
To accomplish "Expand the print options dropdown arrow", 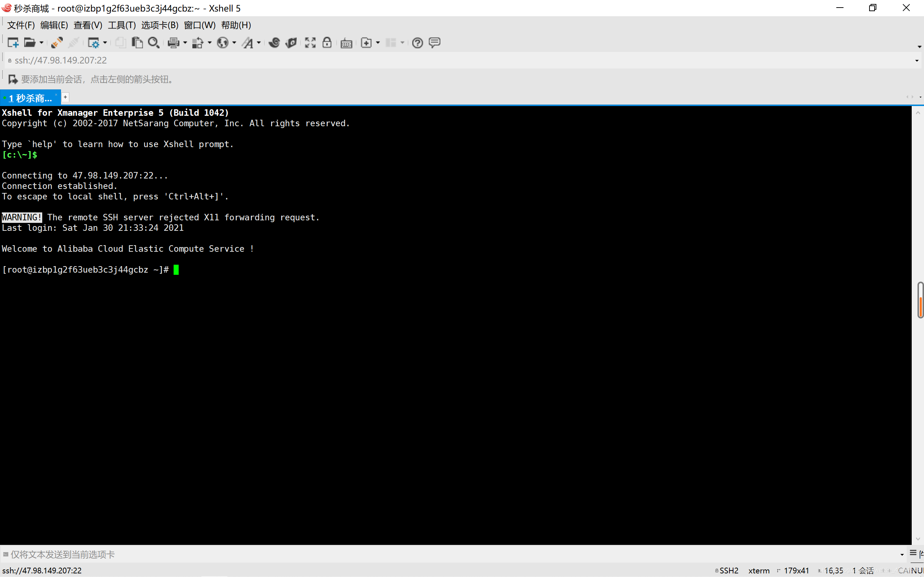I will 185,43.
